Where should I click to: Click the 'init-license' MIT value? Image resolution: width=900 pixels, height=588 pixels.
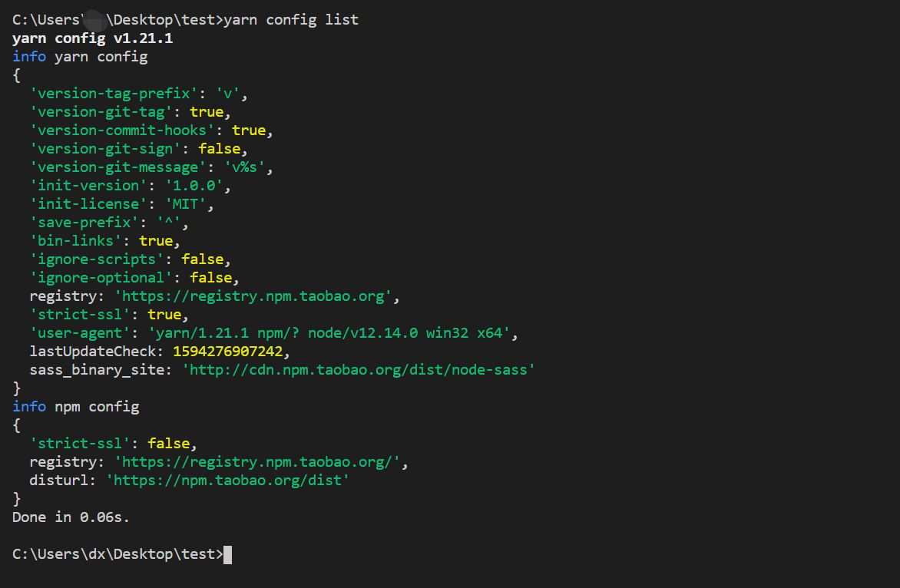pos(185,204)
